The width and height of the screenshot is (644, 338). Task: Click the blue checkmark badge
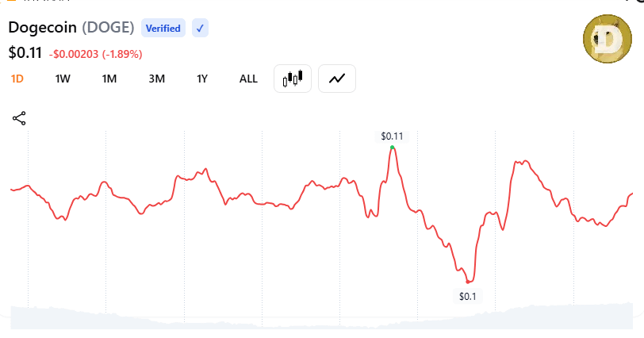click(200, 29)
